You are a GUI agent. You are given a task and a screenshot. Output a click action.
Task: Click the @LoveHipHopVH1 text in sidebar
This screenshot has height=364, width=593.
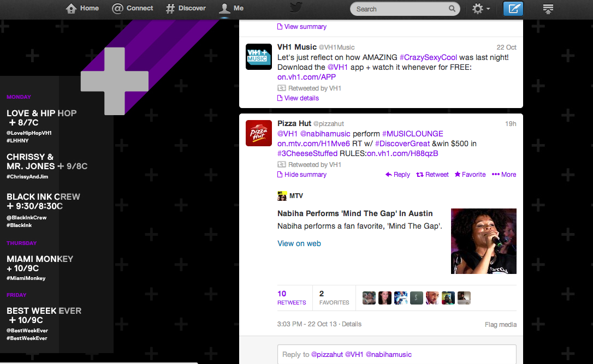(29, 133)
